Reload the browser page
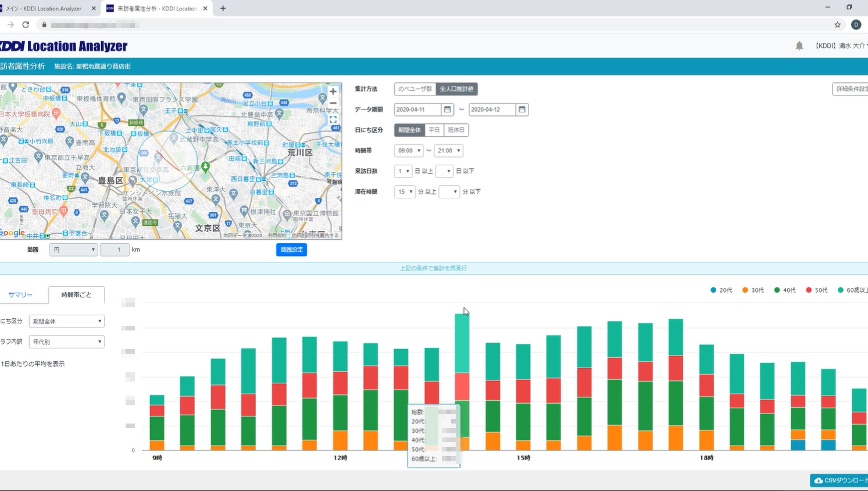The width and height of the screenshot is (868, 491). [26, 24]
